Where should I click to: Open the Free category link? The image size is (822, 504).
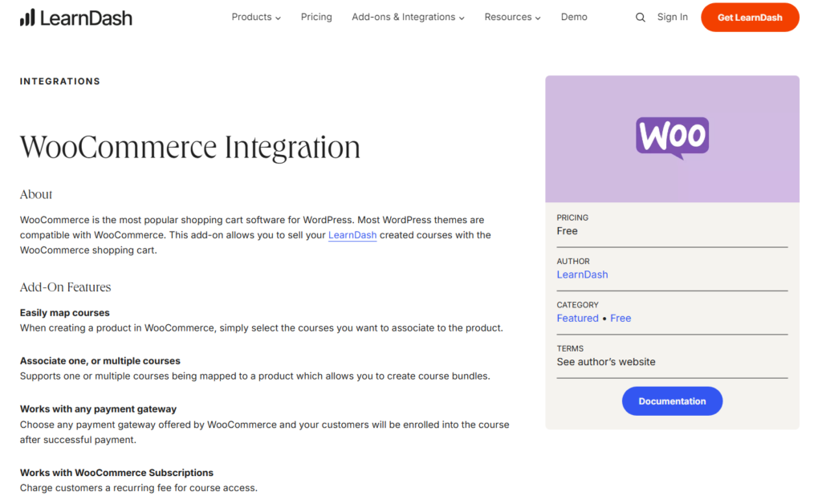coord(621,318)
